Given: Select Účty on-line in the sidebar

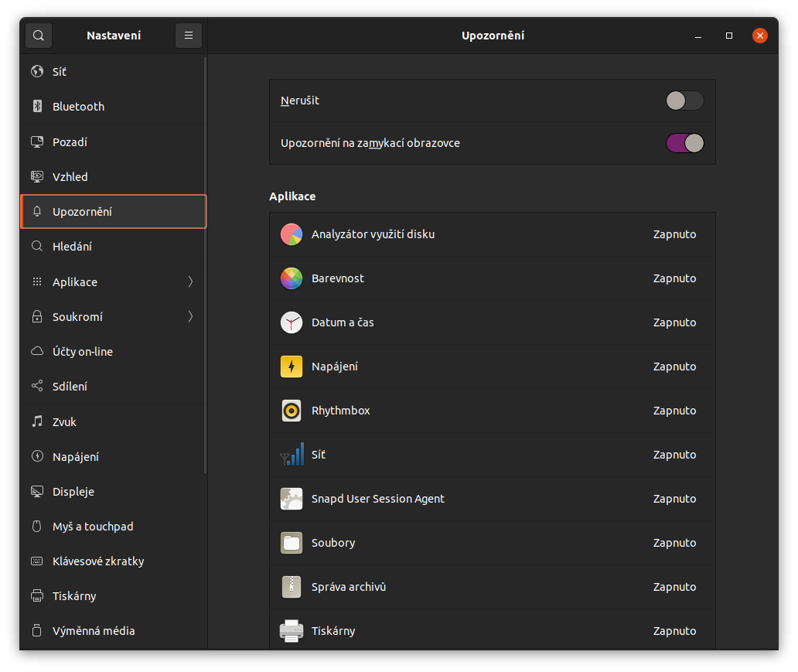Looking at the screenshot, I should (113, 351).
